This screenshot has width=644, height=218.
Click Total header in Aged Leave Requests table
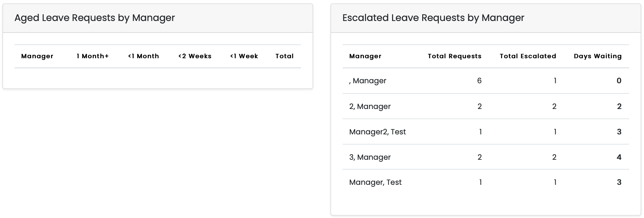284,56
